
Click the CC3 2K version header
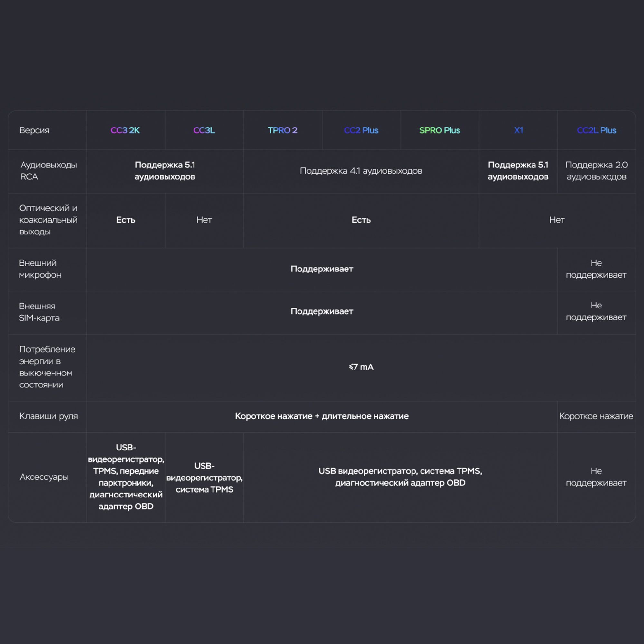pos(125,130)
